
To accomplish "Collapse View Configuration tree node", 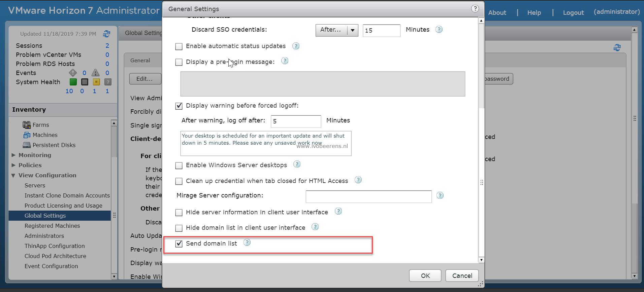I will pyautogui.click(x=13, y=175).
